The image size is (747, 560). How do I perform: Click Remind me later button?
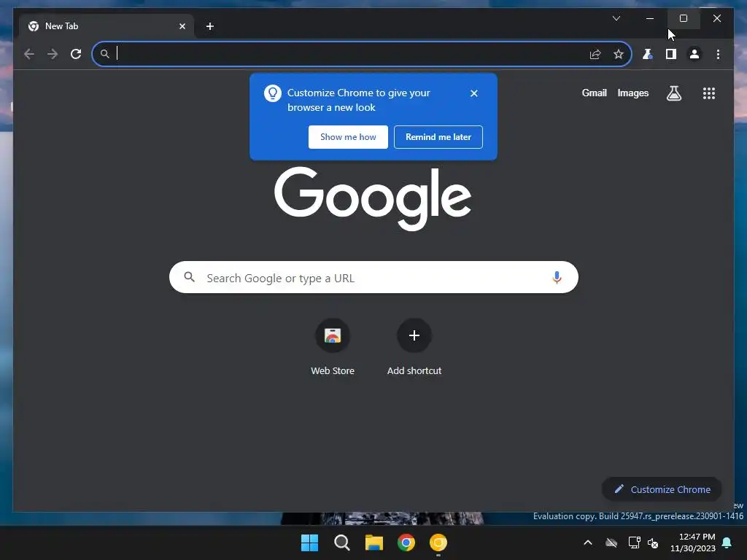point(438,137)
